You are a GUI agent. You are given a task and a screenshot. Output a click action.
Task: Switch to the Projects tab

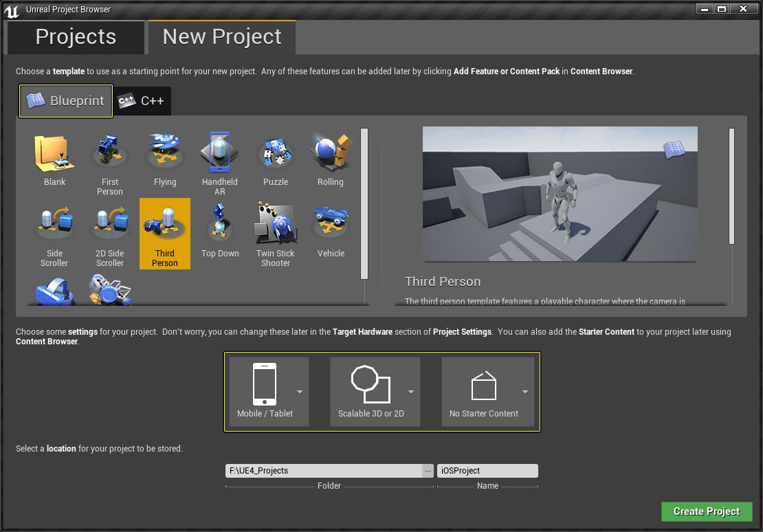75,37
